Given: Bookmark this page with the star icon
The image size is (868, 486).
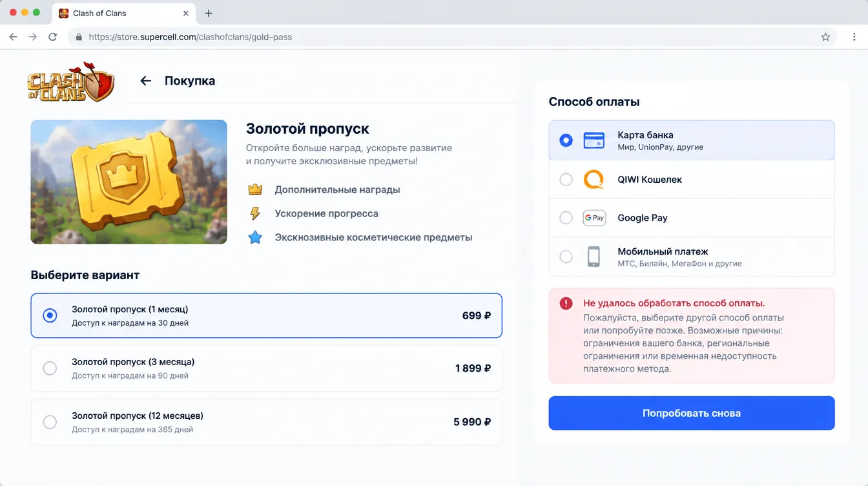Looking at the screenshot, I should point(825,37).
